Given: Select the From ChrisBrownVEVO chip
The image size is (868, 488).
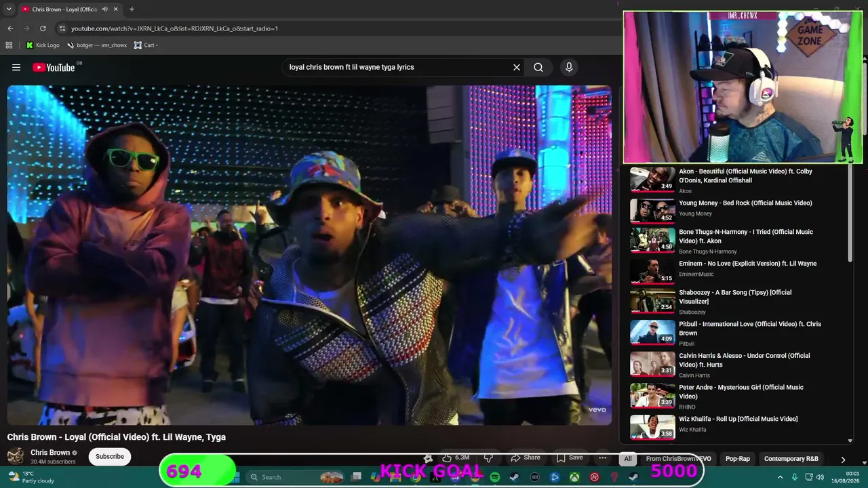Looking at the screenshot, I should pos(678,459).
